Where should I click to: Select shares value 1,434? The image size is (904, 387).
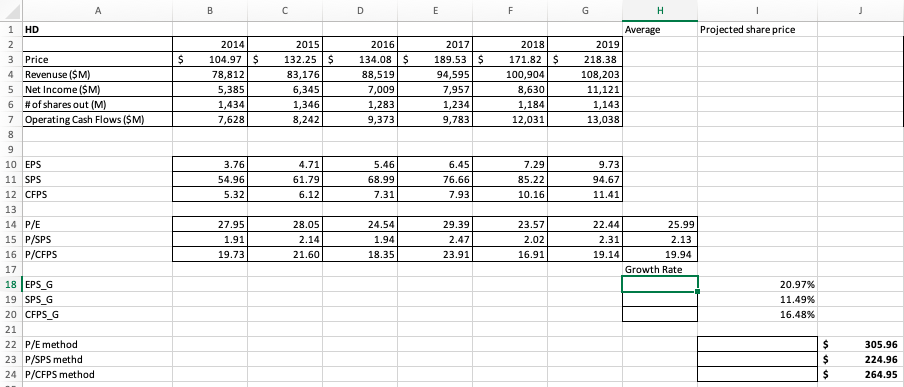click(210, 104)
